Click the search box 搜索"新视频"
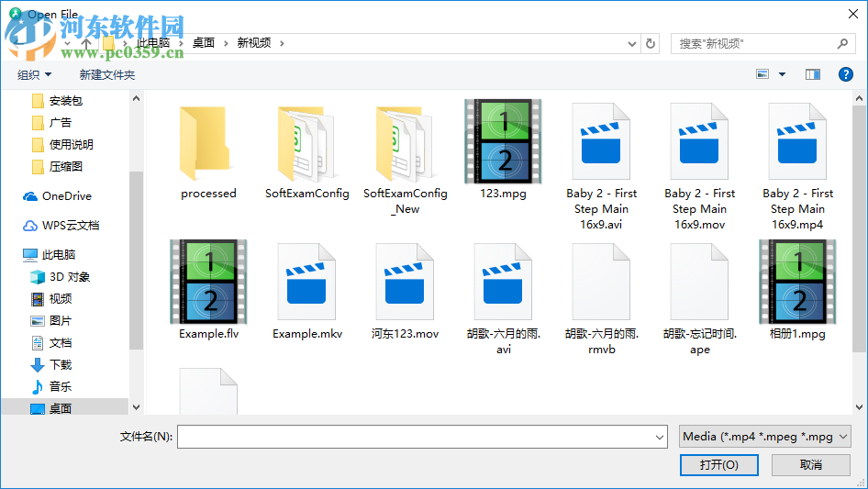 (x=762, y=43)
